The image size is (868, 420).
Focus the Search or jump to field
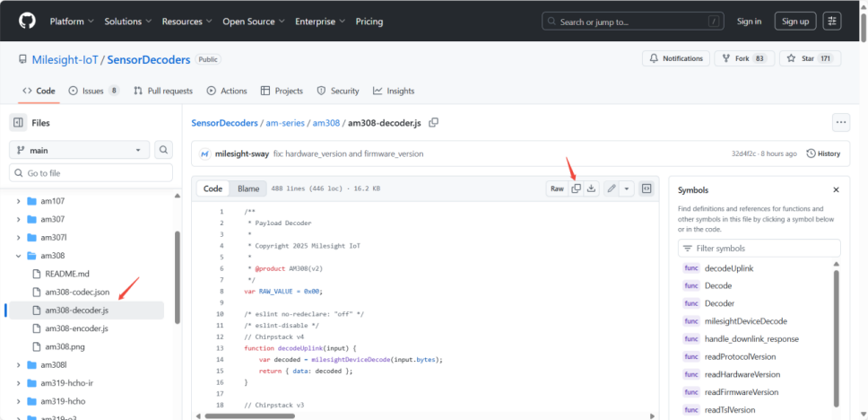(632, 22)
